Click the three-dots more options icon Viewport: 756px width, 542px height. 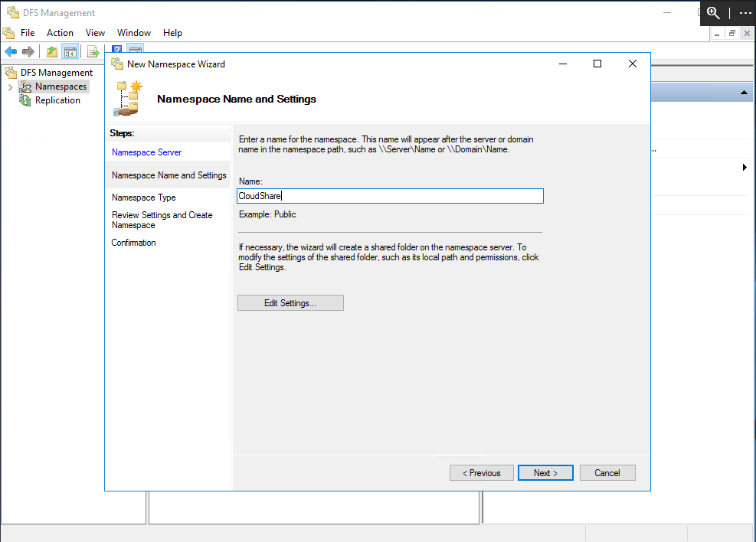click(745, 13)
